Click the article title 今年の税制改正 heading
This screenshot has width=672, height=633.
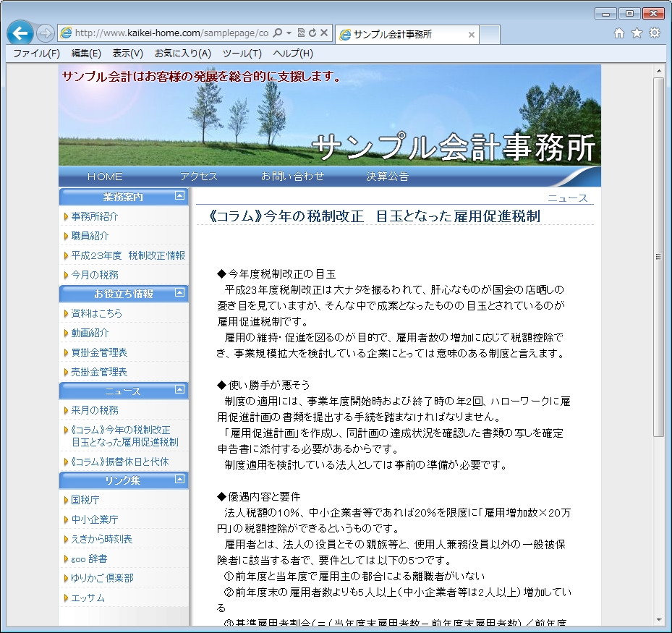pyautogui.click(x=374, y=216)
